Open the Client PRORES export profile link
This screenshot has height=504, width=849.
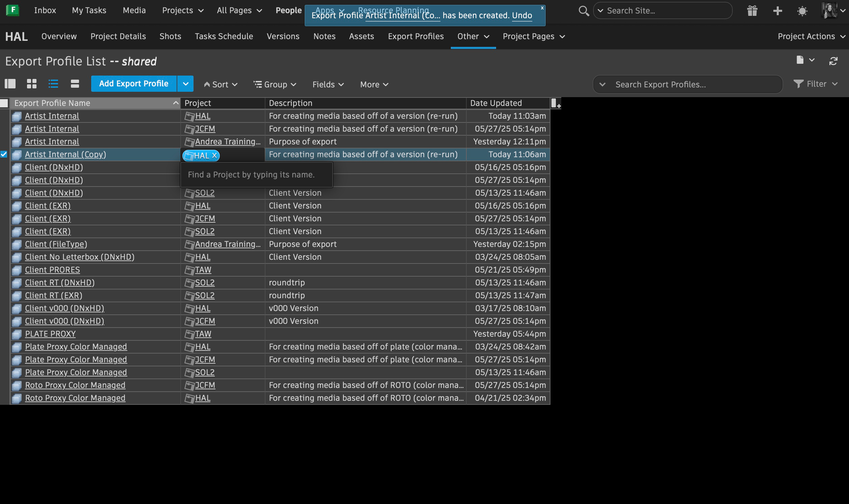pyautogui.click(x=52, y=270)
